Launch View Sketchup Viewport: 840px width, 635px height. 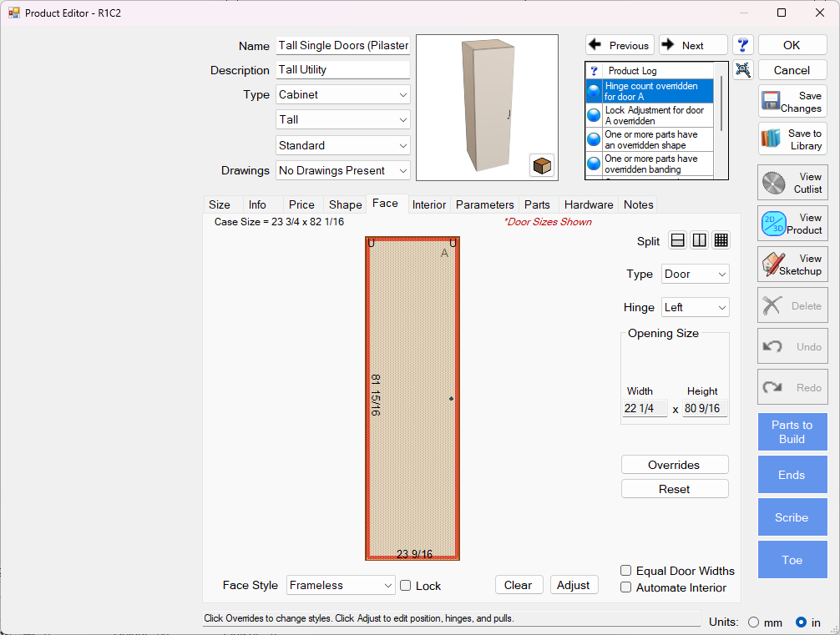tap(792, 265)
